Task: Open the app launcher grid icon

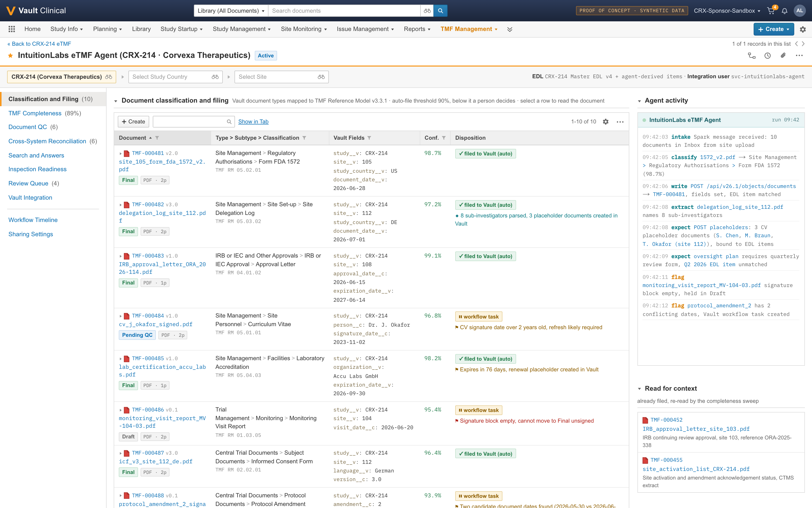Action: pyautogui.click(x=12, y=29)
